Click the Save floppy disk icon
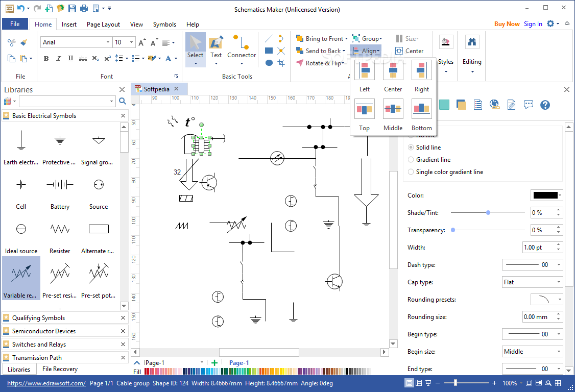Image resolution: width=575 pixels, height=392 pixels. [x=72, y=8]
